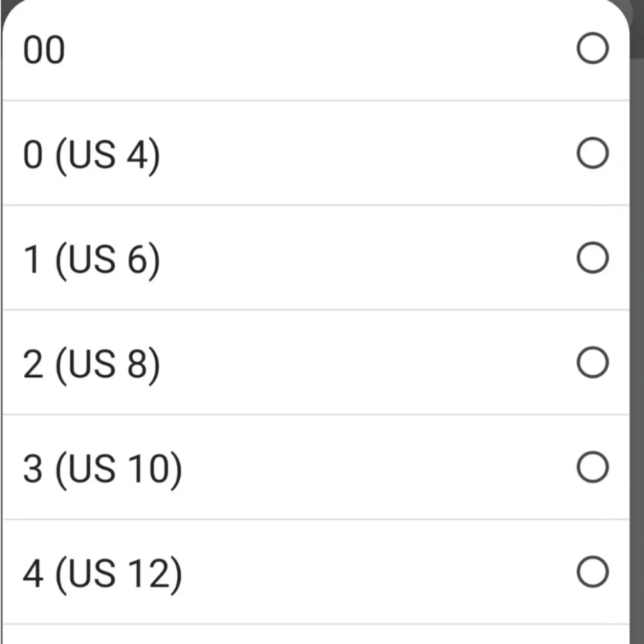
Task: Pick the US 4 size list row
Action: [x=316, y=153]
